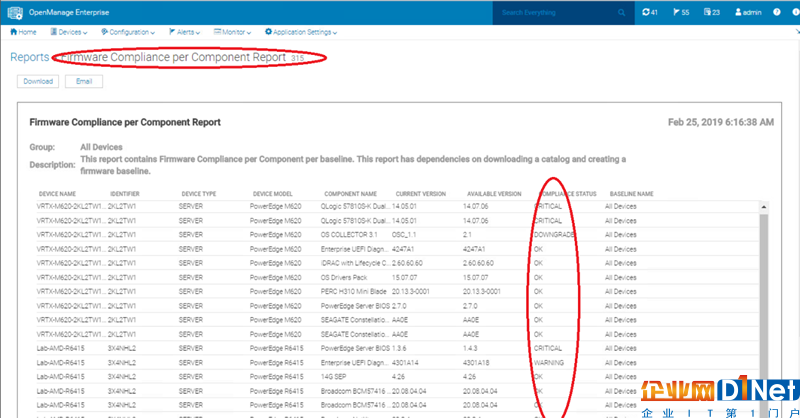Image resolution: width=800 pixels, height=418 pixels.
Task: Click the Current Version column header
Action: [420, 194]
